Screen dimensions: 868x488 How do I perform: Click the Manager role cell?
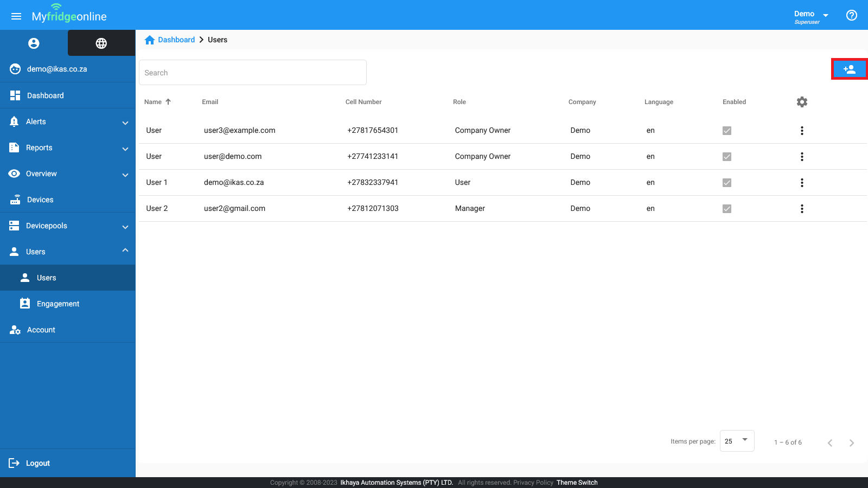click(470, 208)
